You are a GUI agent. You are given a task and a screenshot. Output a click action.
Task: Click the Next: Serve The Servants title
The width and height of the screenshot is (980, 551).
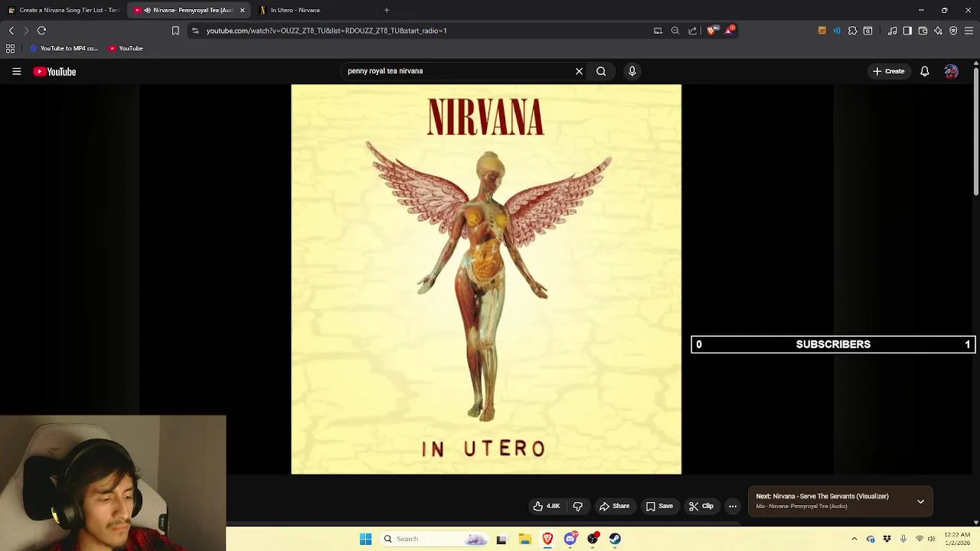click(822, 496)
